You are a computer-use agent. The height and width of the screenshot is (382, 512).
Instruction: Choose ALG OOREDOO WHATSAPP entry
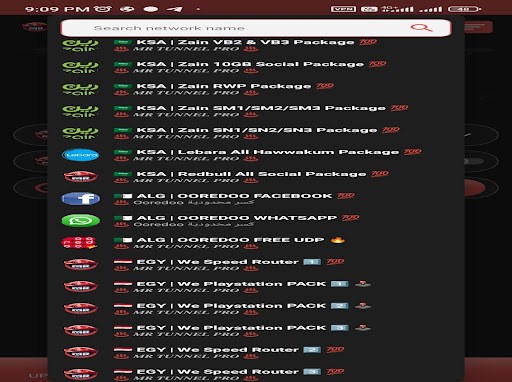(256, 221)
